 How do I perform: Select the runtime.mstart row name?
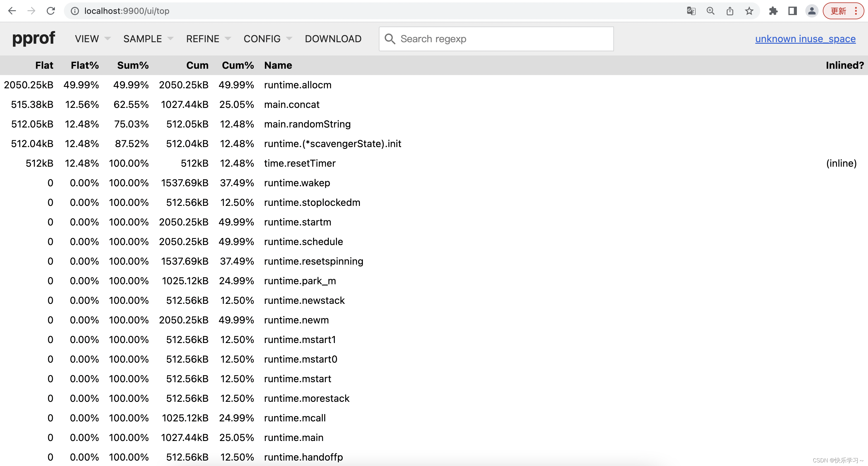click(x=297, y=379)
